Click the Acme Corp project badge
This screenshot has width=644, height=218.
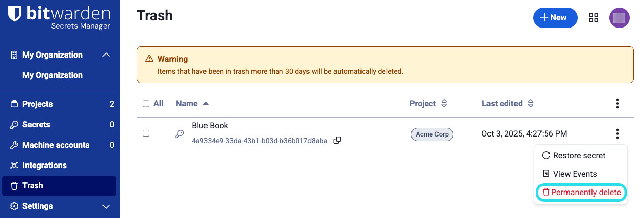pos(432,134)
